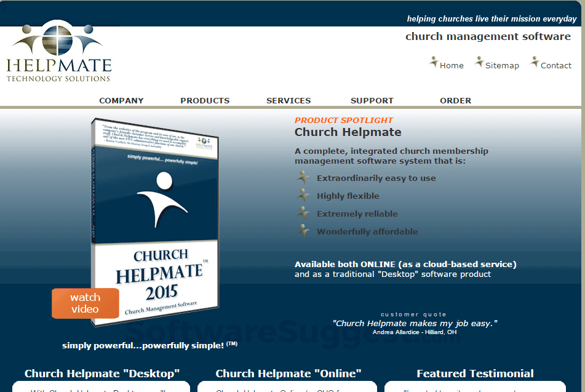Open the SUPPORT menu
The height and width of the screenshot is (392, 585).
pos(372,100)
